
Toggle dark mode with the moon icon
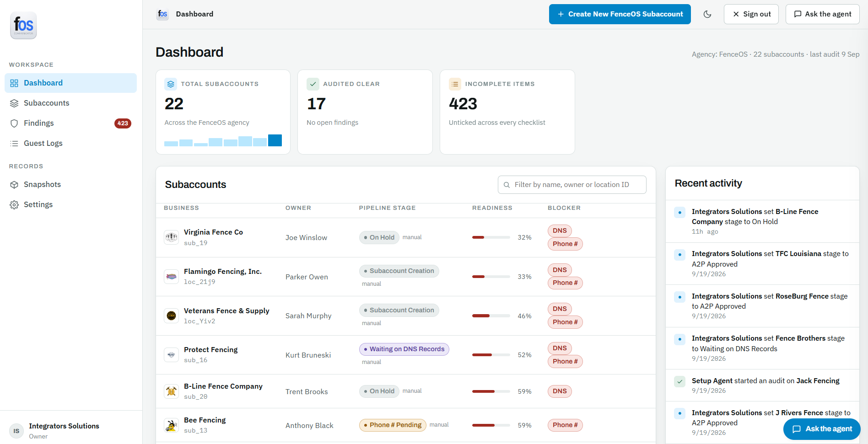[x=707, y=14]
